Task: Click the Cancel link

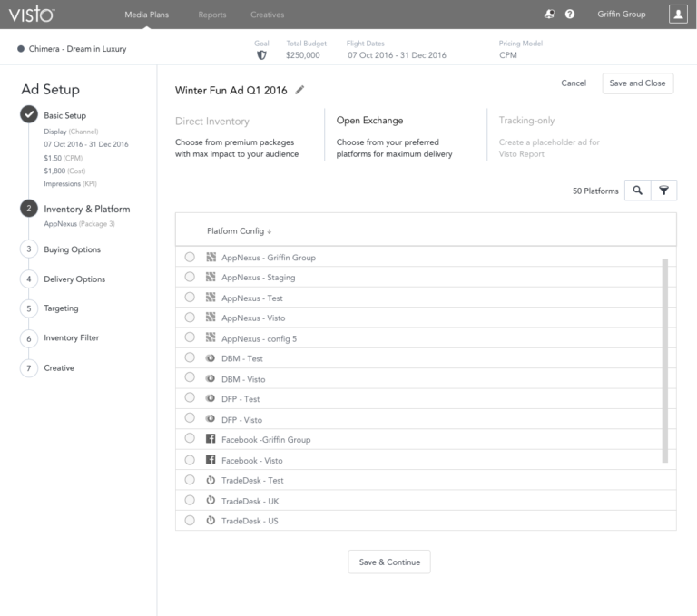Action: tap(574, 83)
